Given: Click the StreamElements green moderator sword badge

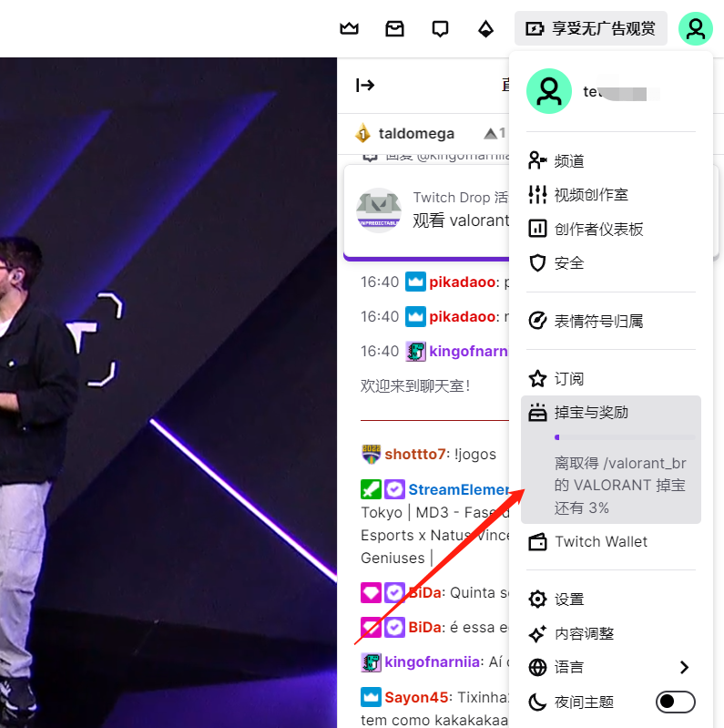Looking at the screenshot, I should pos(371,489).
